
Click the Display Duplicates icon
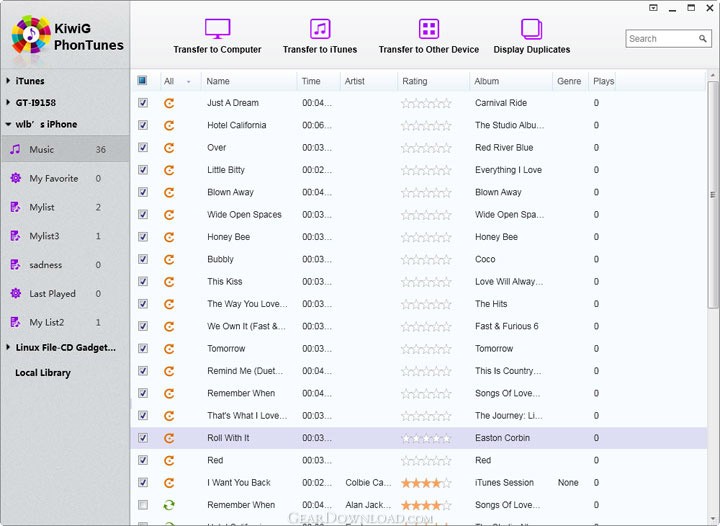532,29
